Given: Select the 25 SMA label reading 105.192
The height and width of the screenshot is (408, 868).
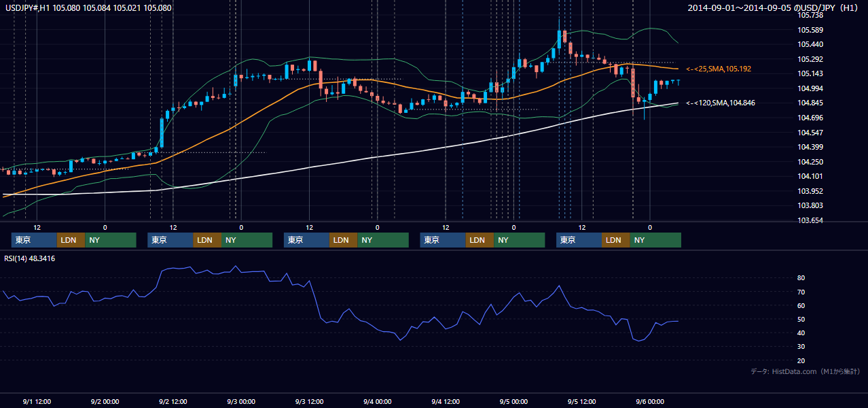Looking at the screenshot, I should [x=719, y=69].
